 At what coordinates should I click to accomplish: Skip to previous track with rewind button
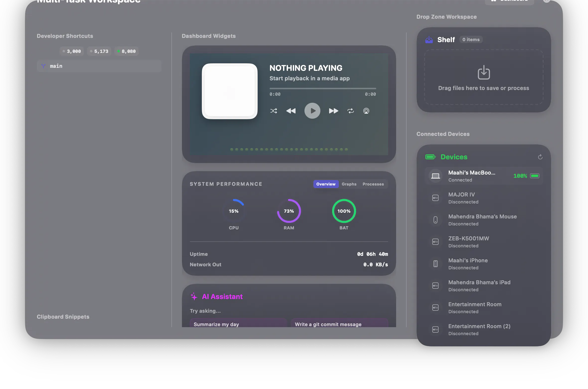click(291, 111)
